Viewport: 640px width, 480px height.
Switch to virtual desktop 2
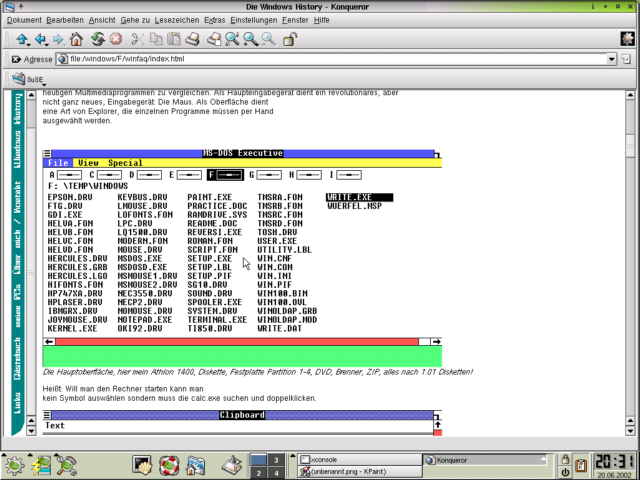[258, 473]
